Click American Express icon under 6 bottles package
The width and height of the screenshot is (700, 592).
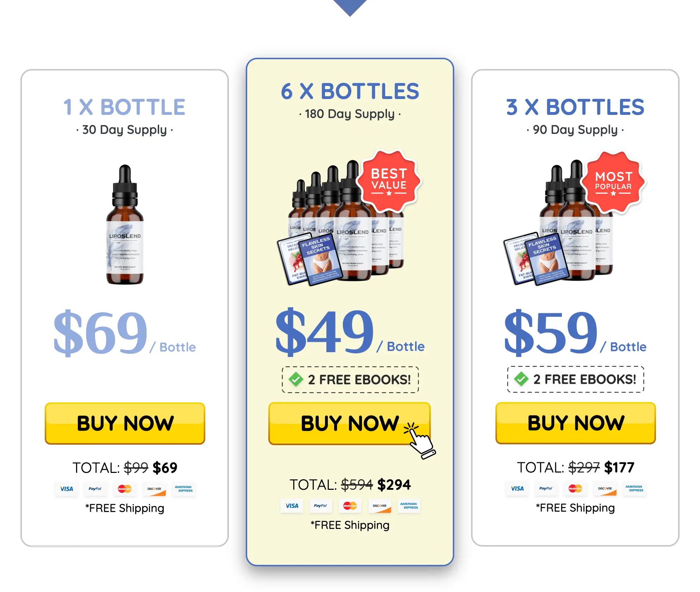pyautogui.click(x=409, y=506)
